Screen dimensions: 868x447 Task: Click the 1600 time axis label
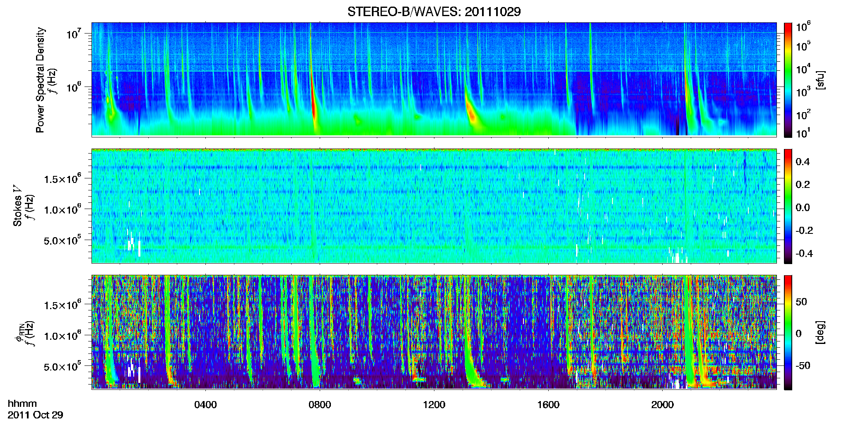(548, 405)
